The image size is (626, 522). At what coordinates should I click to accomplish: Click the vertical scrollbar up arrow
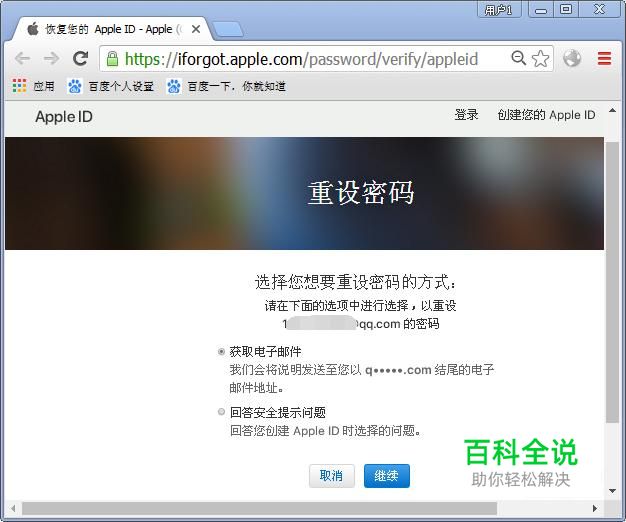point(612,111)
